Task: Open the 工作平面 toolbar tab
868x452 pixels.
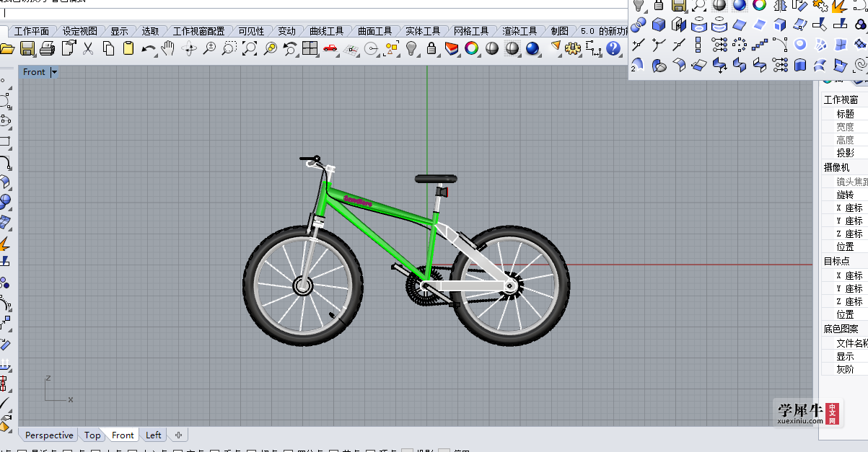Action: coord(32,31)
